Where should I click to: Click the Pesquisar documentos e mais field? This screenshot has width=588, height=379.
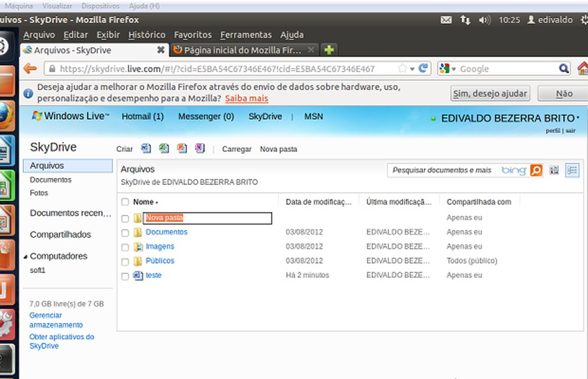(x=443, y=170)
